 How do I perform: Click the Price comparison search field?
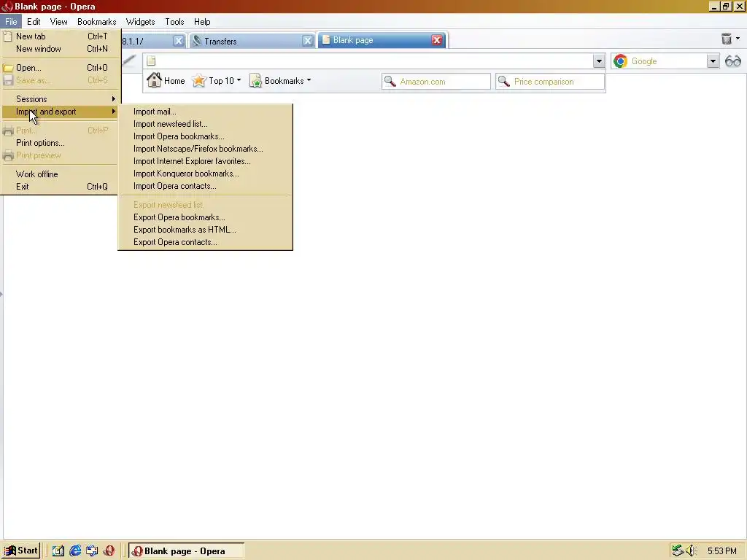550,82
